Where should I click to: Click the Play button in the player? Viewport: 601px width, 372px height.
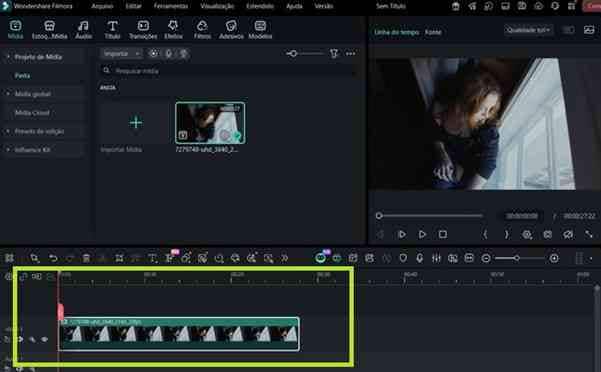pyautogui.click(x=422, y=234)
